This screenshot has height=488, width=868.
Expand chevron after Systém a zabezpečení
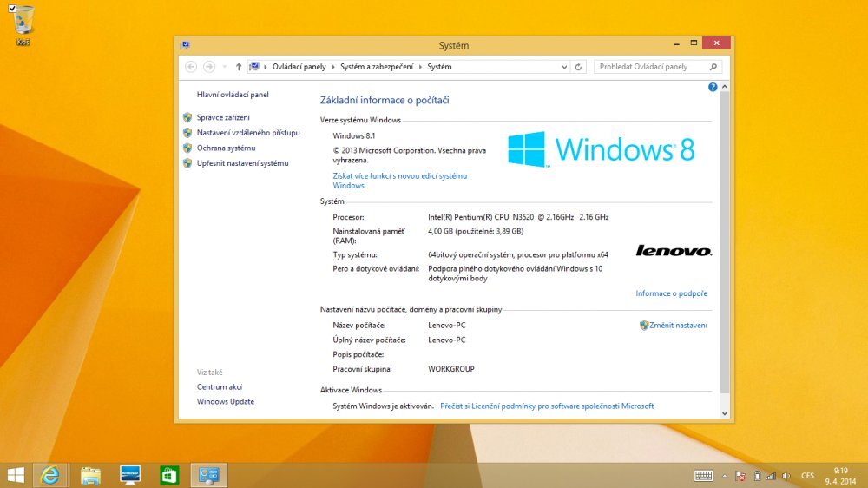pyautogui.click(x=420, y=67)
